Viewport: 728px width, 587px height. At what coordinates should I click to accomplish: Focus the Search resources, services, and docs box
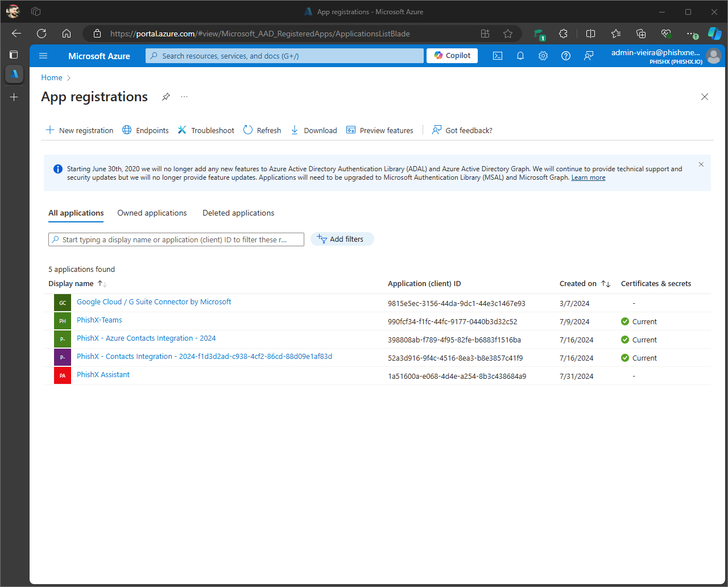pyautogui.click(x=284, y=56)
